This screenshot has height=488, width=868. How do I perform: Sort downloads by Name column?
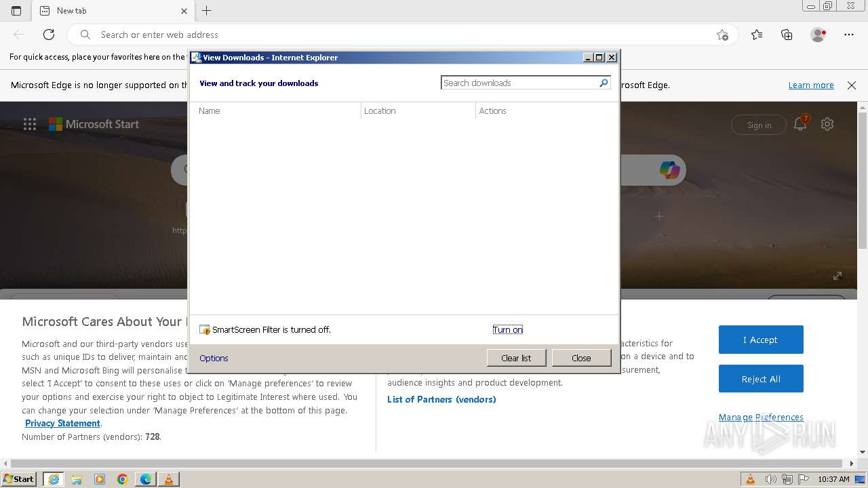pyautogui.click(x=275, y=110)
